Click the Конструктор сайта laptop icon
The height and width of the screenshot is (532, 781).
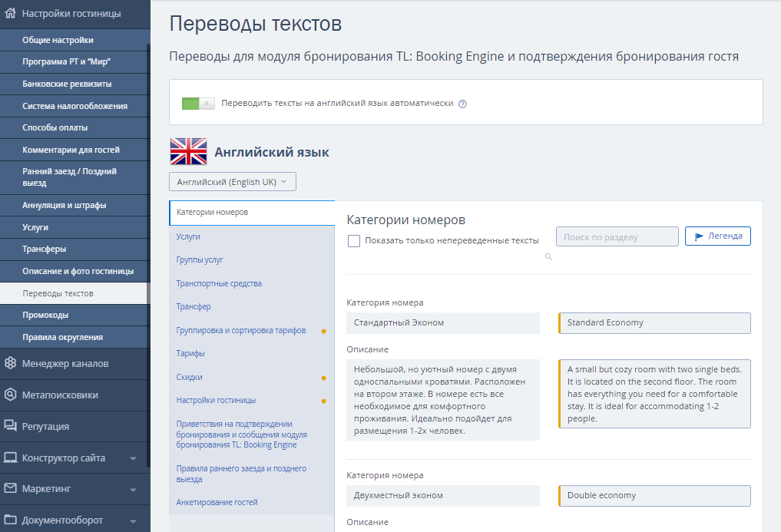point(10,458)
